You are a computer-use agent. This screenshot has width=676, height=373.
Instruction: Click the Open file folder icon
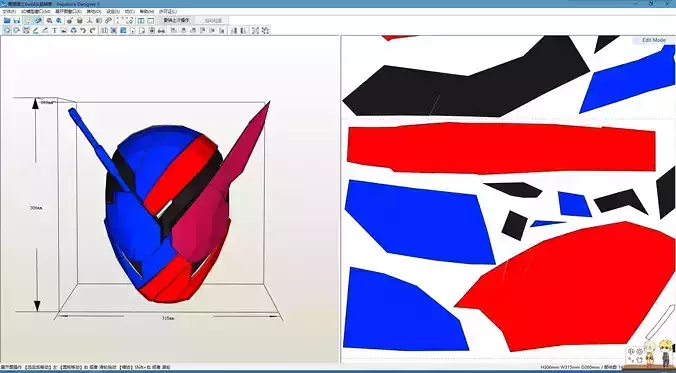(x=6, y=20)
